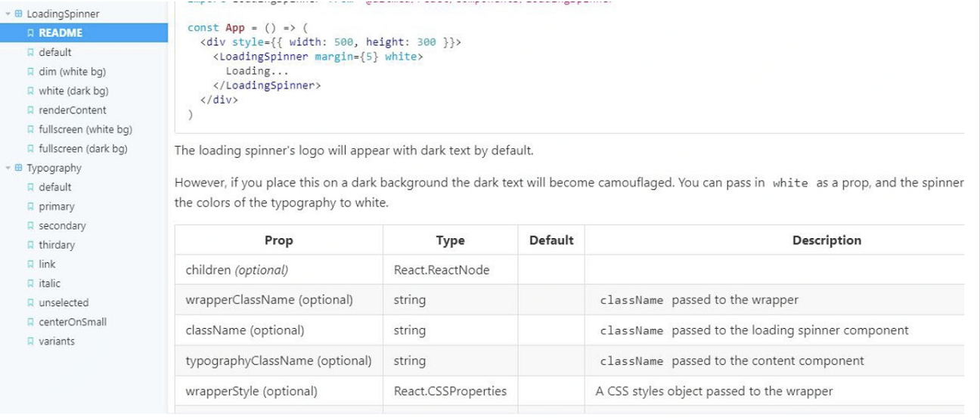Click the LoadingSpinner component grid icon
This screenshot has height=418, width=980.
19,14
